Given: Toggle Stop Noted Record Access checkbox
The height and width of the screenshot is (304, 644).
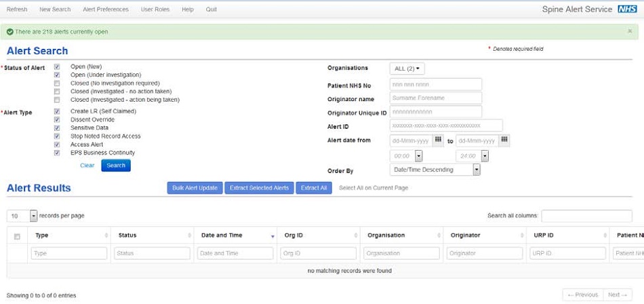Looking at the screenshot, I should pyautogui.click(x=57, y=136).
